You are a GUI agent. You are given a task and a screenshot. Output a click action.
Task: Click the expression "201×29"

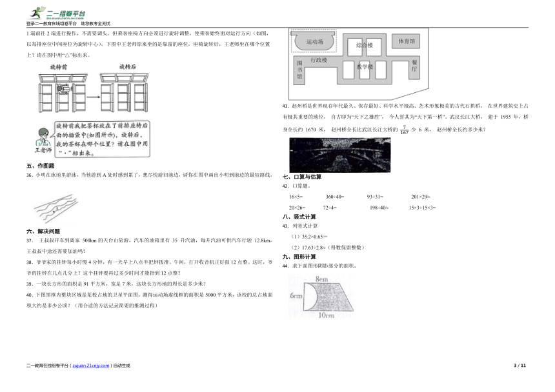(x=419, y=197)
